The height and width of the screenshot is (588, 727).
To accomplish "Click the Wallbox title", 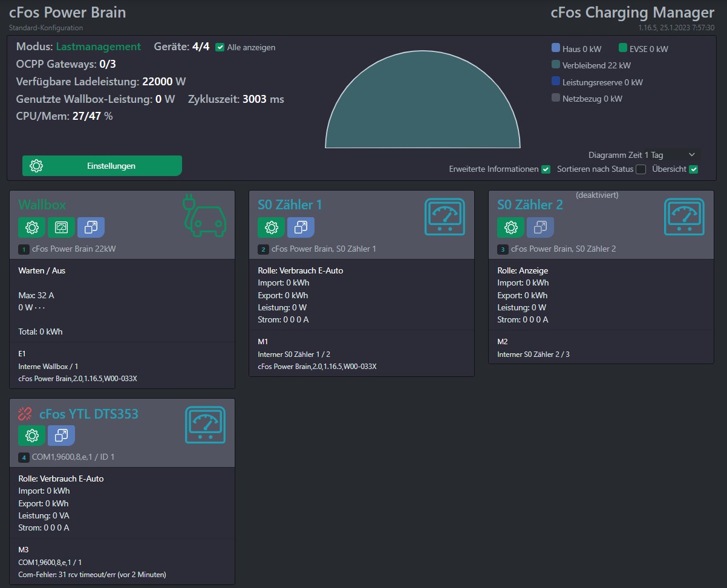I will tap(42, 204).
